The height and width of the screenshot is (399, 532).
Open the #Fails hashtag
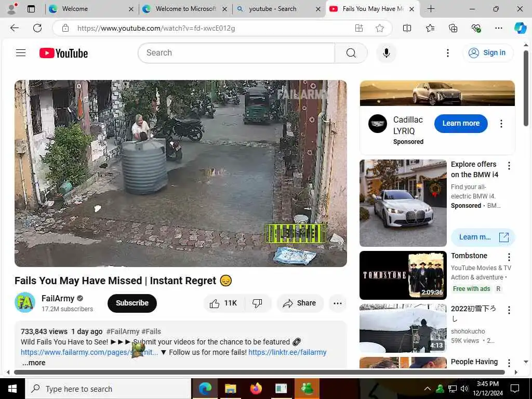click(x=151, y=331)
